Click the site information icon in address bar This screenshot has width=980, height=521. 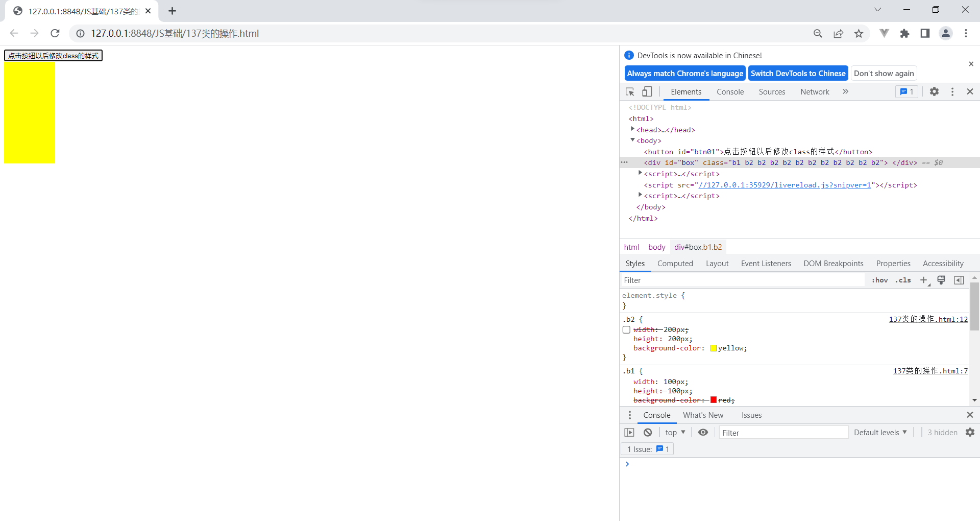coord(80,33)
